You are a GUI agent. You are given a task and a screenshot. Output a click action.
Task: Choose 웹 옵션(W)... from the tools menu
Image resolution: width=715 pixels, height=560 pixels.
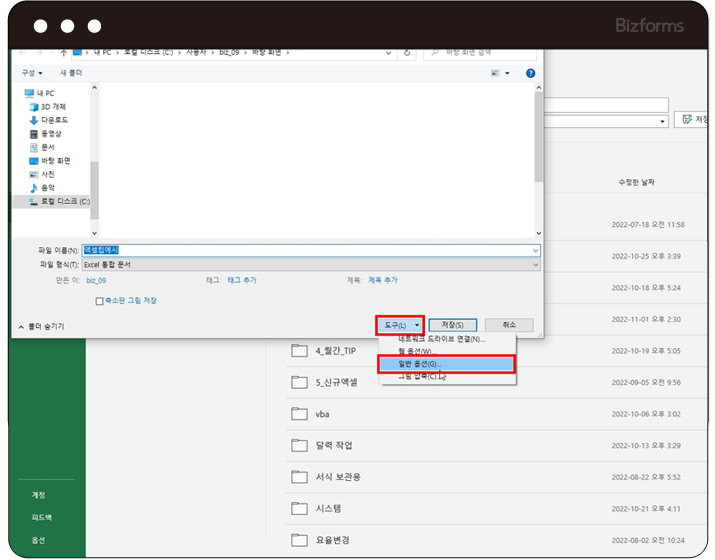click(x=417, y=352)
